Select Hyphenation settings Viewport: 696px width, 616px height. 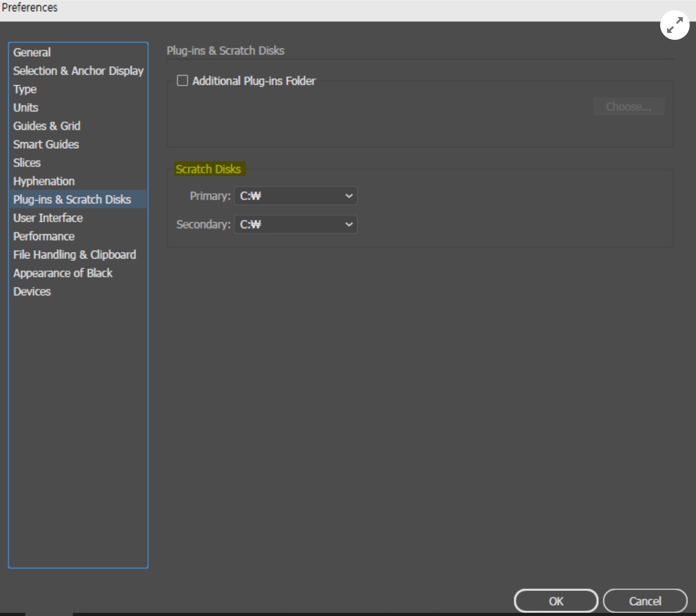tap(44, 181)
